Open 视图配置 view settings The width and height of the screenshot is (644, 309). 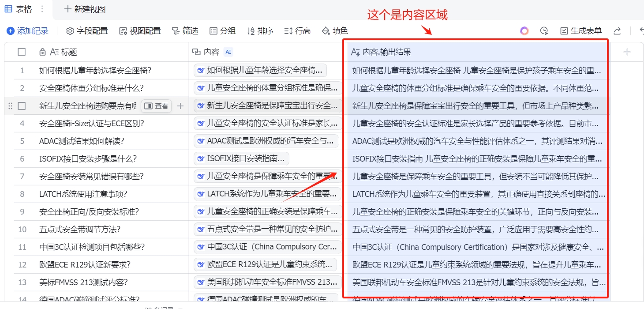pos(140,31)
